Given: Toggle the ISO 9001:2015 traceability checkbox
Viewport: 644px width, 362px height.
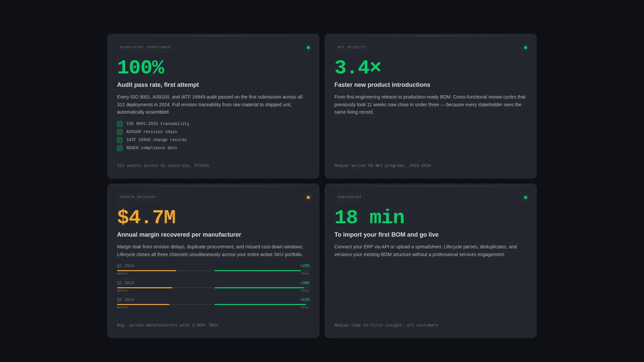Looking at the screenshot, I should click(120, 124).
